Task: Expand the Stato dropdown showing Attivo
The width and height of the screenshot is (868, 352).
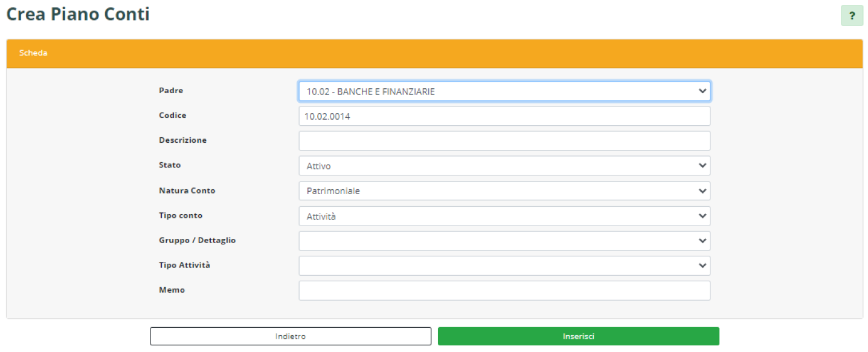Action: click(504, 166)
